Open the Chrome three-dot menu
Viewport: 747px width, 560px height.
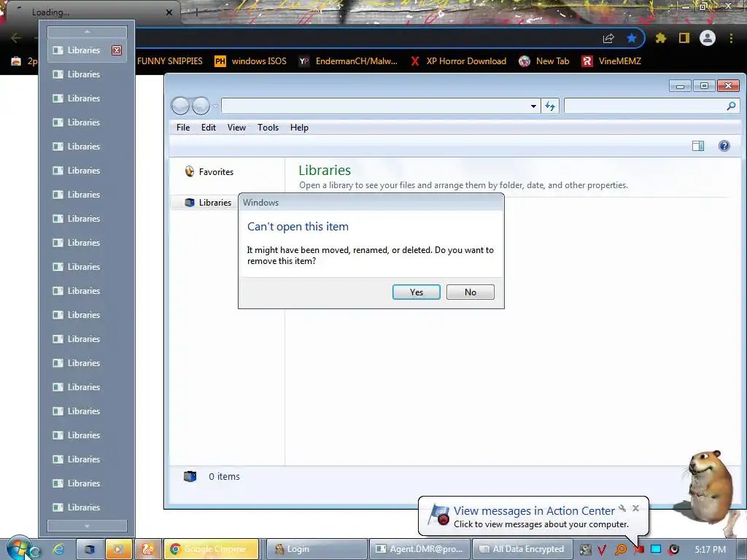731,38
